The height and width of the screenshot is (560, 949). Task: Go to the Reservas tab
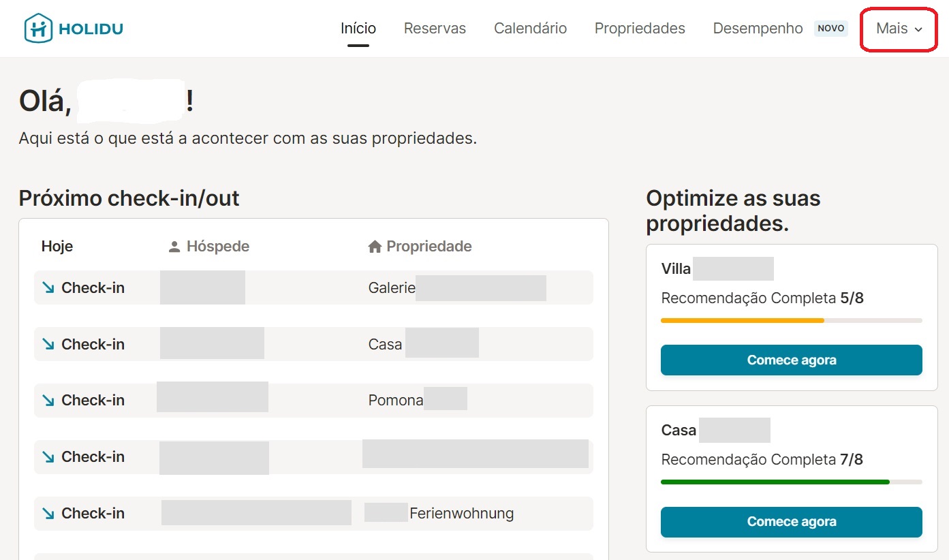435,29
